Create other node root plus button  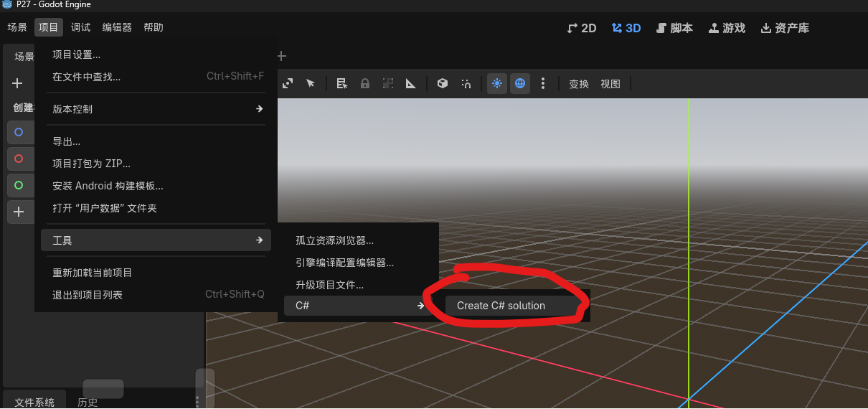click(20, 212)
